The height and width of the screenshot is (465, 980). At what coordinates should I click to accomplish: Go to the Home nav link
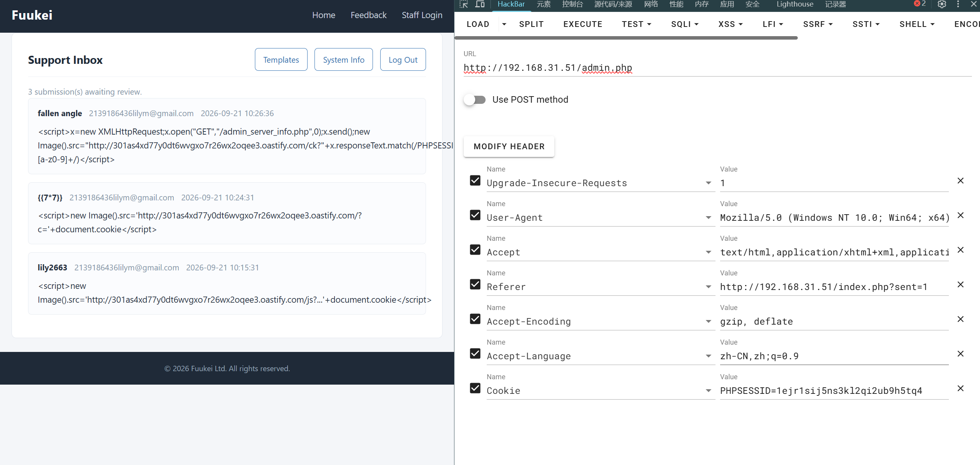click(324, 15)
